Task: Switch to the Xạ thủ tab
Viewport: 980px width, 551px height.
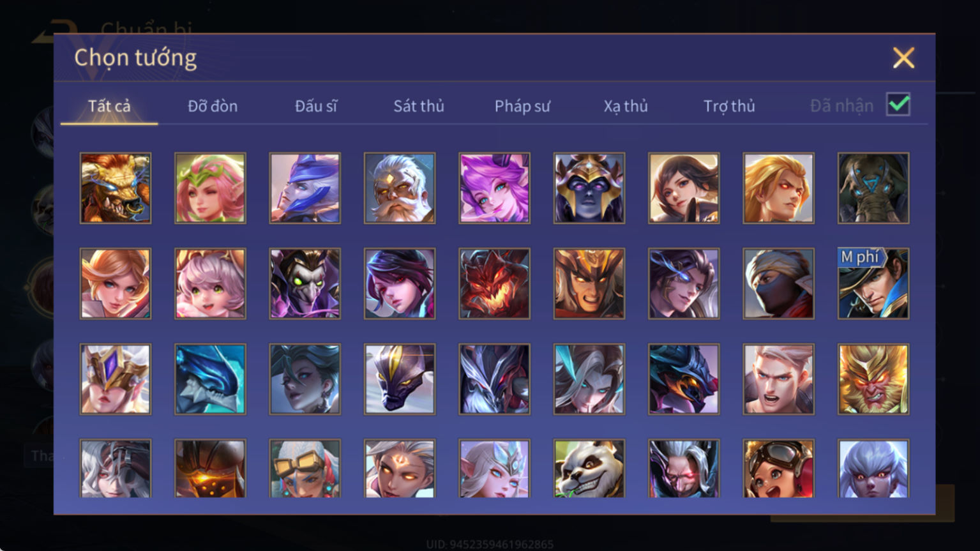Action: pyautogui.click(x=626, y=106)
